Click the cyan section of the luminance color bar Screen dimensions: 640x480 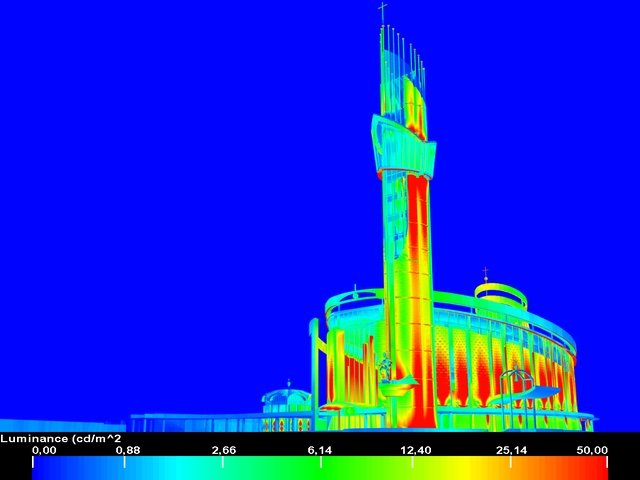[180, 468]
